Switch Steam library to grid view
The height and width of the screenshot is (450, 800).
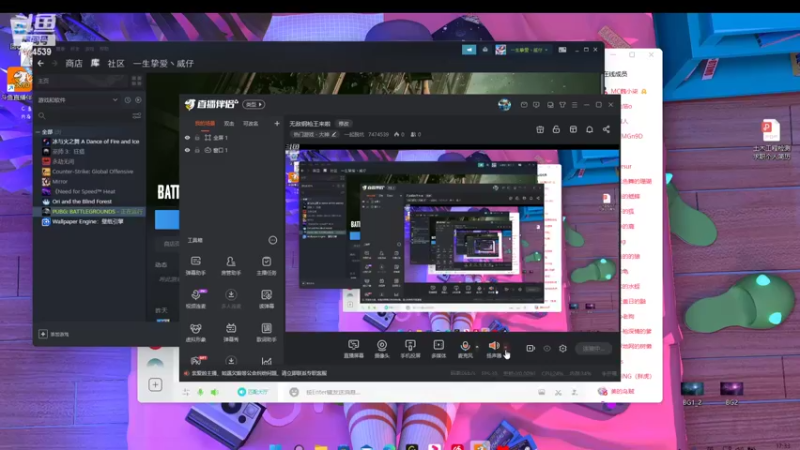[x=136, y=81]
